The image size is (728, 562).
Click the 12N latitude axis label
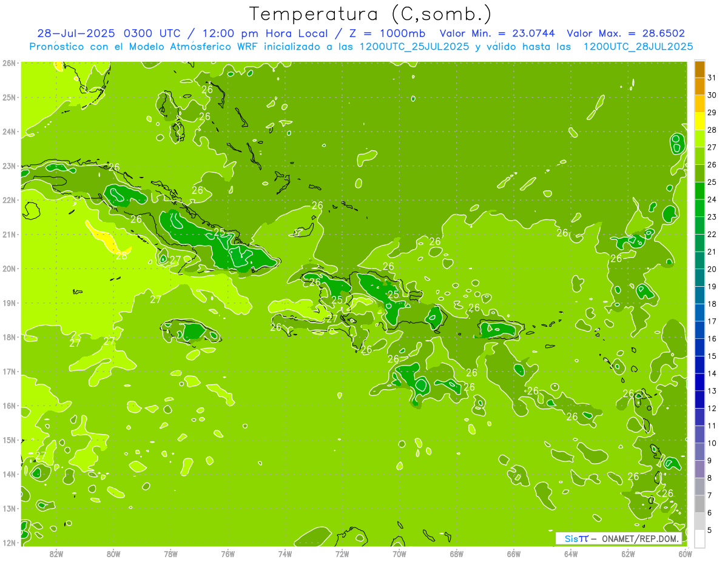[x=8, y=543]
